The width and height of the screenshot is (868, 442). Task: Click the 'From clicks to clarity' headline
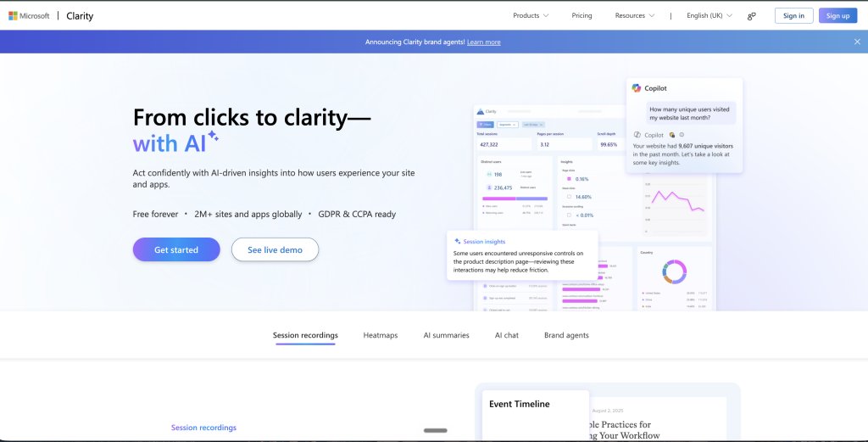point(252,117)
